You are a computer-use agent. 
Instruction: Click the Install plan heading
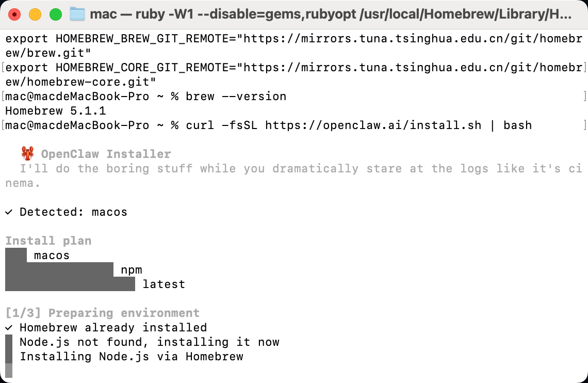pyautogui.click(x=48, y=241)
